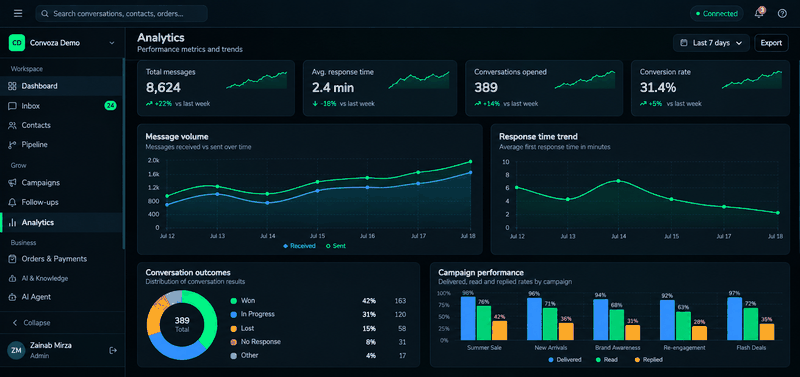
Task: Open the Follow-ups menu item
Action: [61, 203]
